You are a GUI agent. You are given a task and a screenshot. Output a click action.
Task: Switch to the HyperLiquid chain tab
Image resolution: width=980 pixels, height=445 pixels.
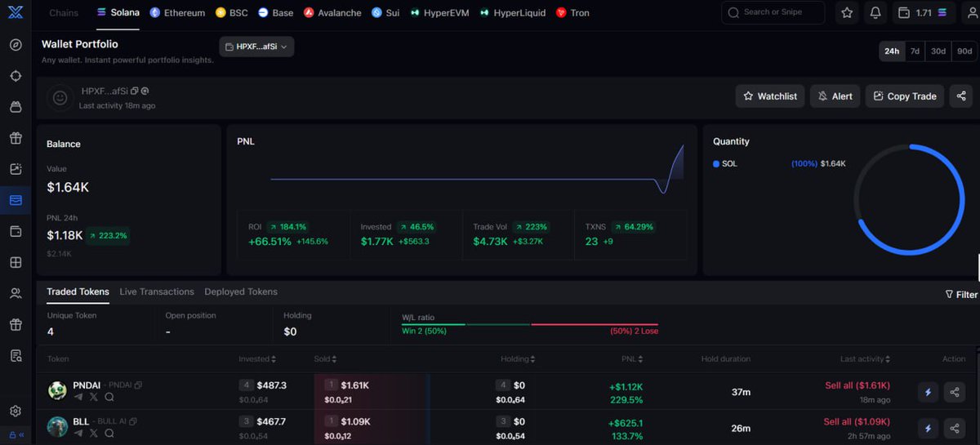[x=513, y=13]
